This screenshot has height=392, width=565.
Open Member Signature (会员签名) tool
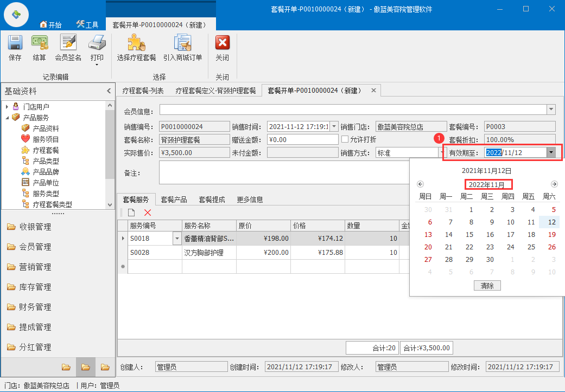click(x=68, y=43)
